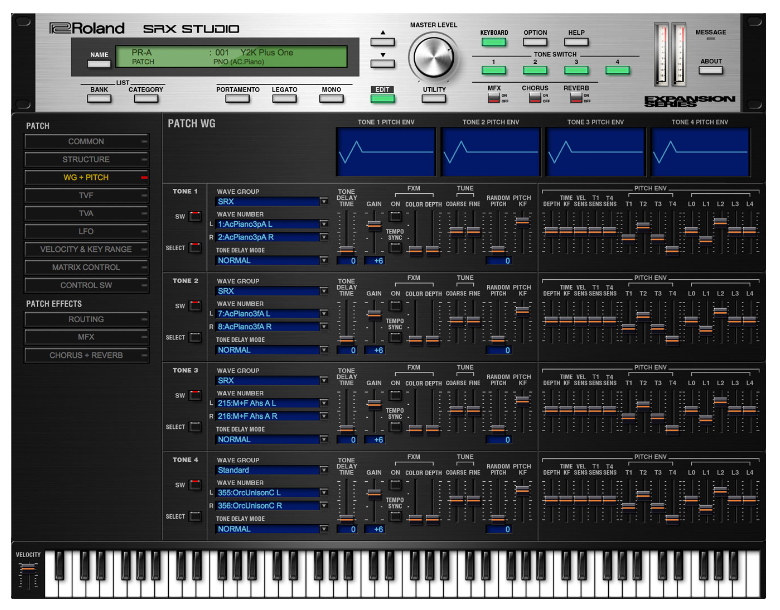Click the Tone 1 Pitch Env graph
The image size is (780, 610).
[386, 152]
